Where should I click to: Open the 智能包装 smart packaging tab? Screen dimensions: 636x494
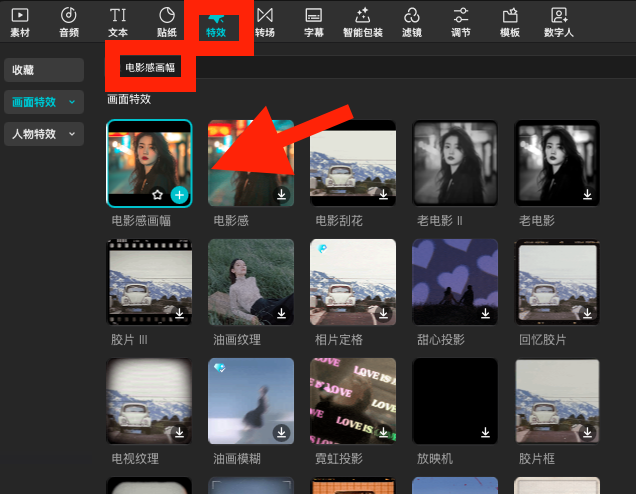(363, 23)
